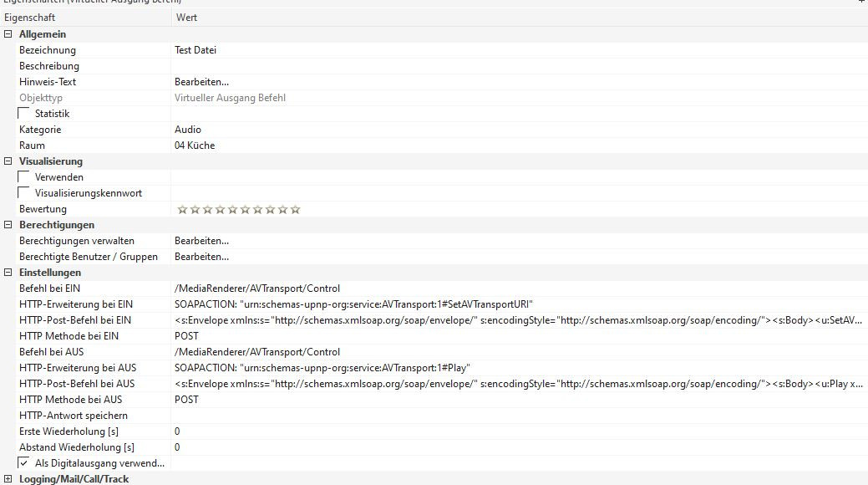Collapse the Allgemein section
Viewport: 868px width, 485px height.
click(x=8, y=34)
